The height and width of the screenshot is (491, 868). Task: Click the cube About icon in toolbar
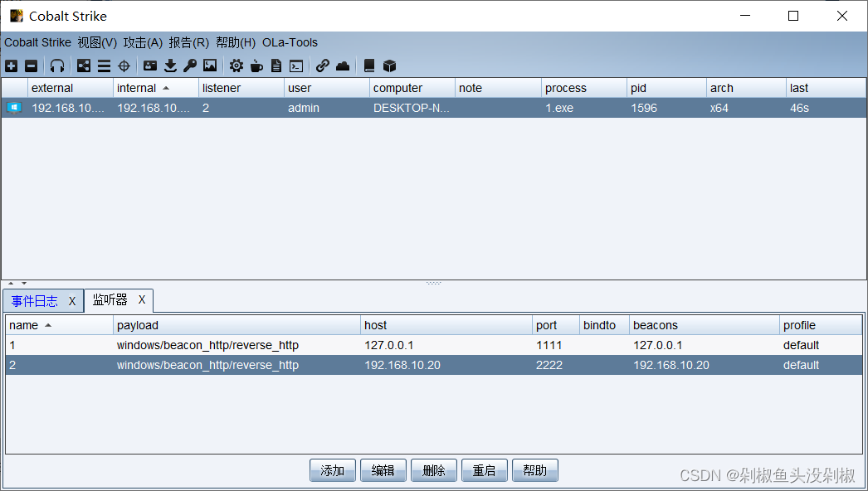(390, 66)
